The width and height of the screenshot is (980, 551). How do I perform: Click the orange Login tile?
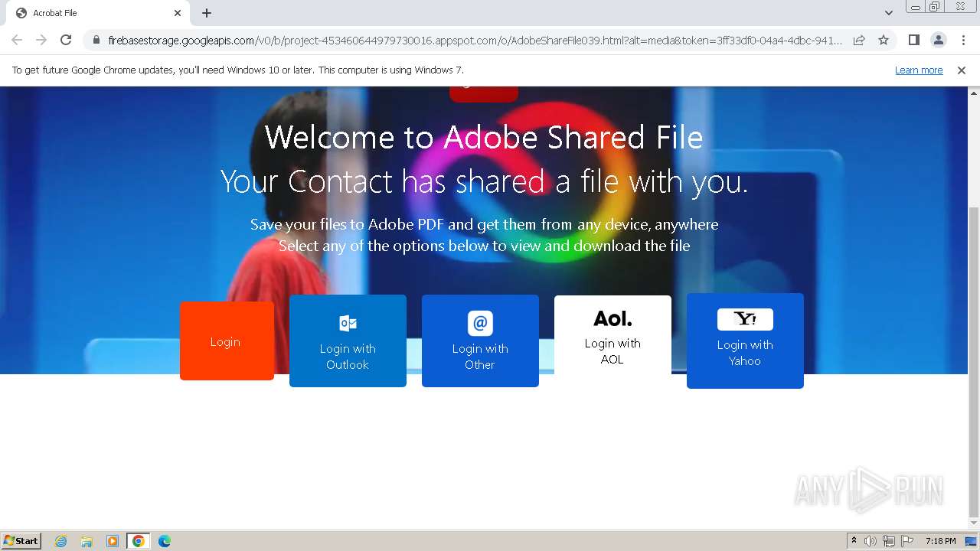point(227,341)
